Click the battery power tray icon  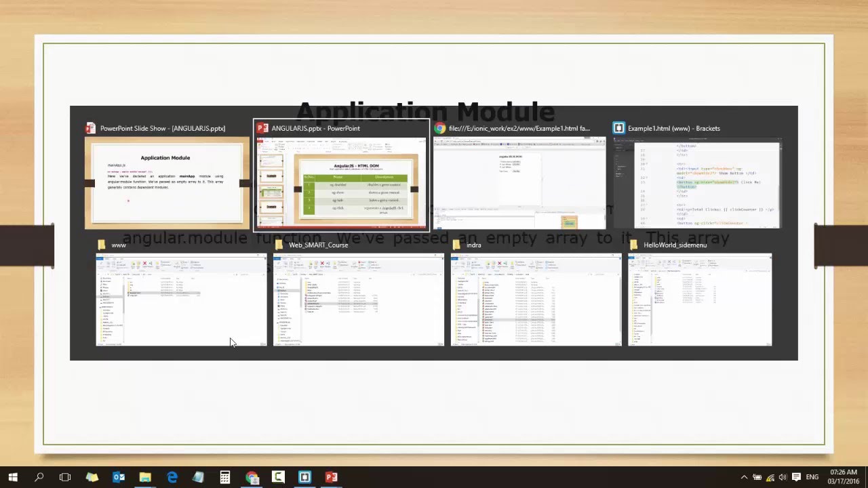757,477
